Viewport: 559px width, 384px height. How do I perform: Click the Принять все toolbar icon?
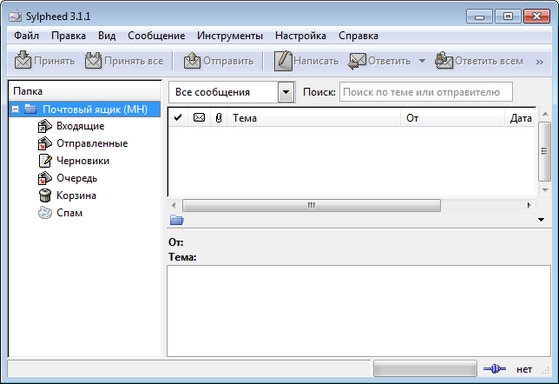coord(93,60)
